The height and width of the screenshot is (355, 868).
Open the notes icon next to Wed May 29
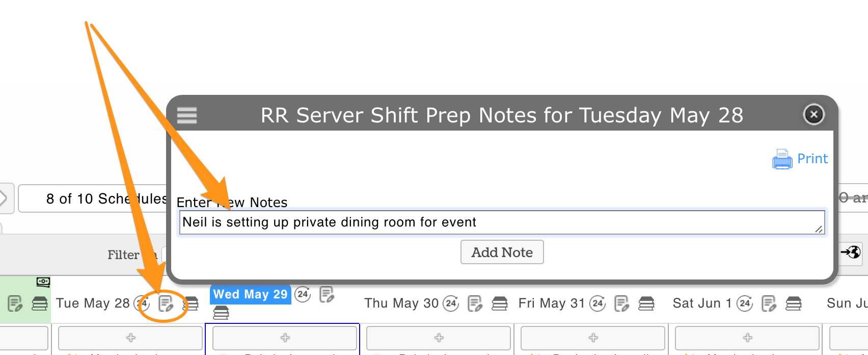327,294
